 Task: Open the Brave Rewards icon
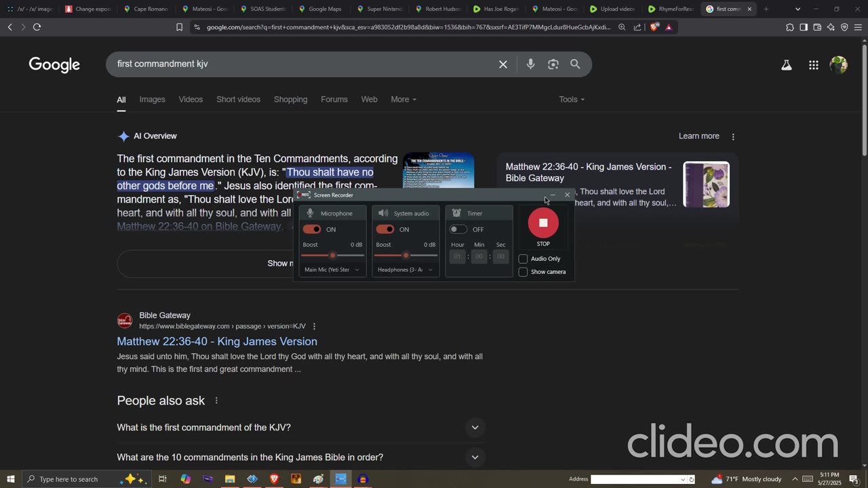point(669,27)
